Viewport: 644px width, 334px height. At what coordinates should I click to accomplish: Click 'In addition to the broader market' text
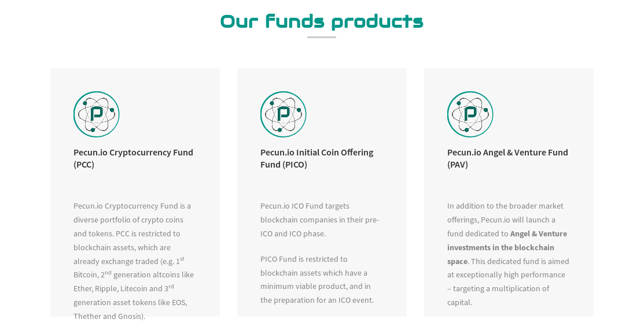tap(505, 206)
